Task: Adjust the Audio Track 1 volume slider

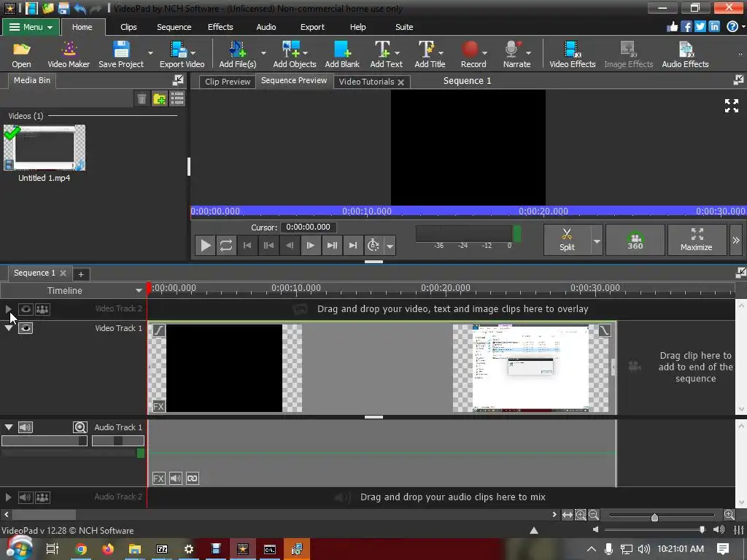Action: (x=44, y=441)
